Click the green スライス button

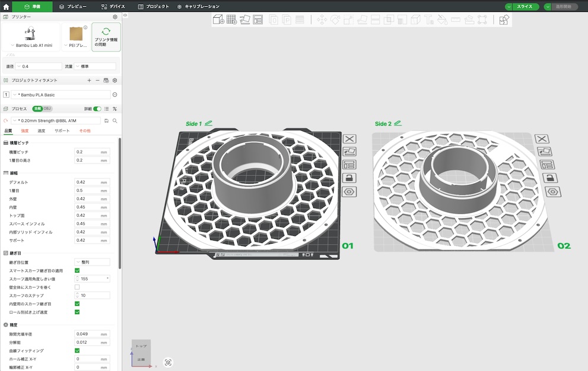(x=525, y=7)
